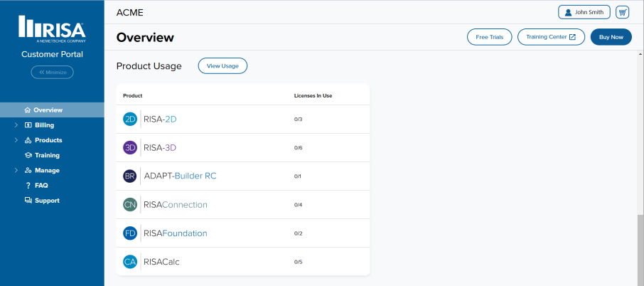
Task: Click the user avatar icon beside John Smith
Action: 568,12
